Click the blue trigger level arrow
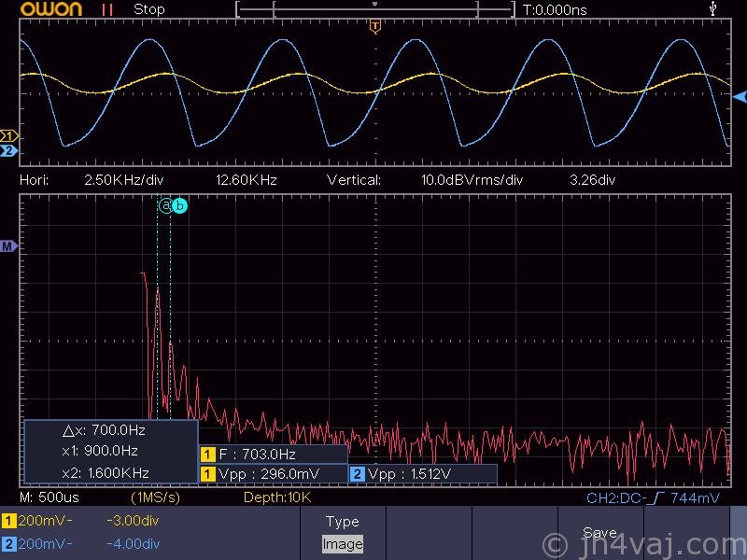747x560 pixels. pos(740,97)
